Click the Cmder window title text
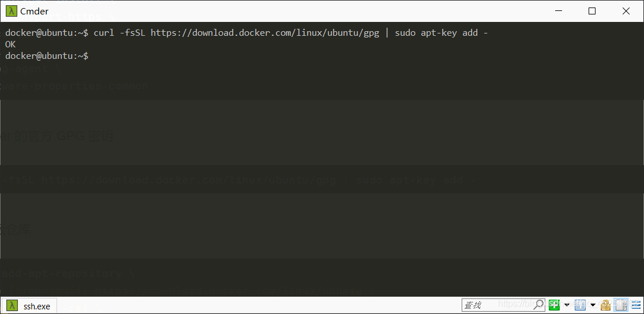Viewport: 644px width, 314px height. coord(34,11)
